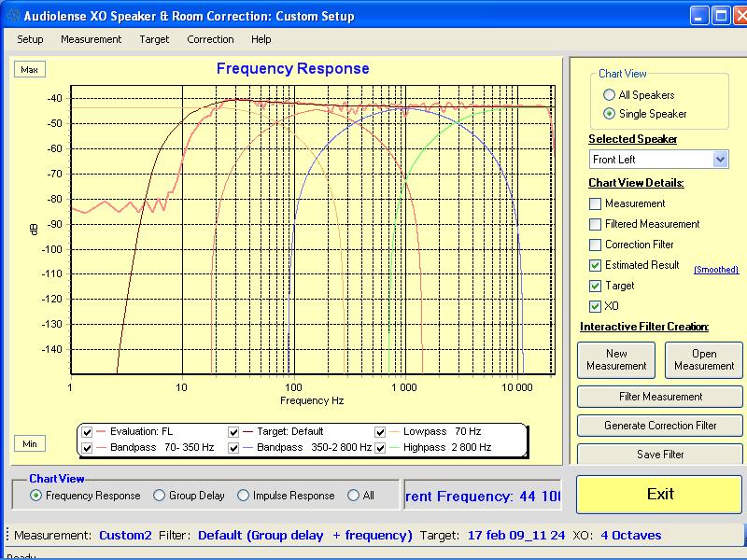The image size is (747, 560).
Task: Click the 'Target: Default' legend label
Action: point(290,431)
